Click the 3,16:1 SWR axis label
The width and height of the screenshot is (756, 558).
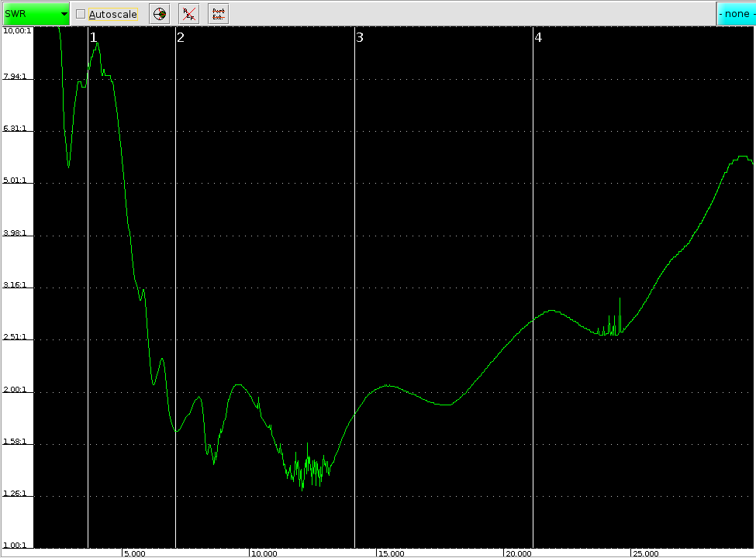click(x=16, y=285)
